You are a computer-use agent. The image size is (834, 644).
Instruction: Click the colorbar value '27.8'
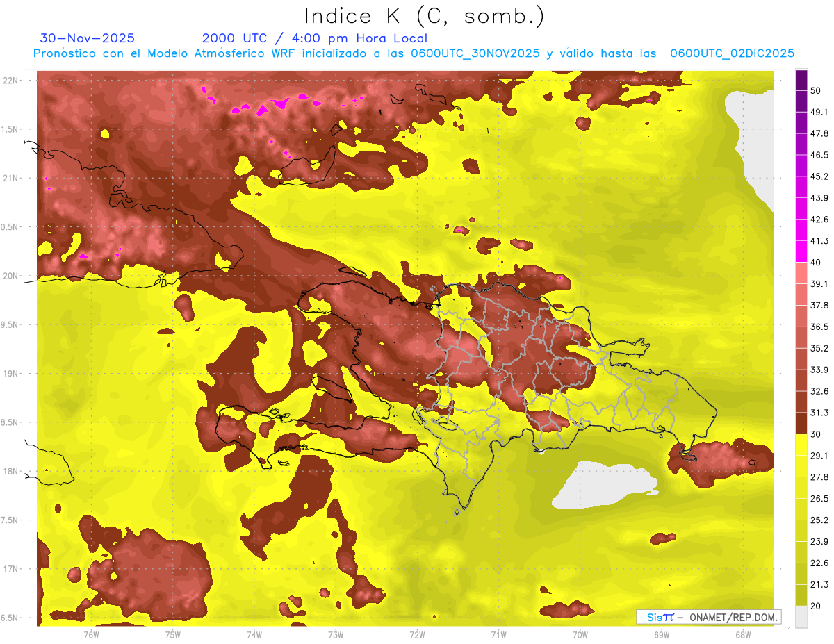coord(819,477)
